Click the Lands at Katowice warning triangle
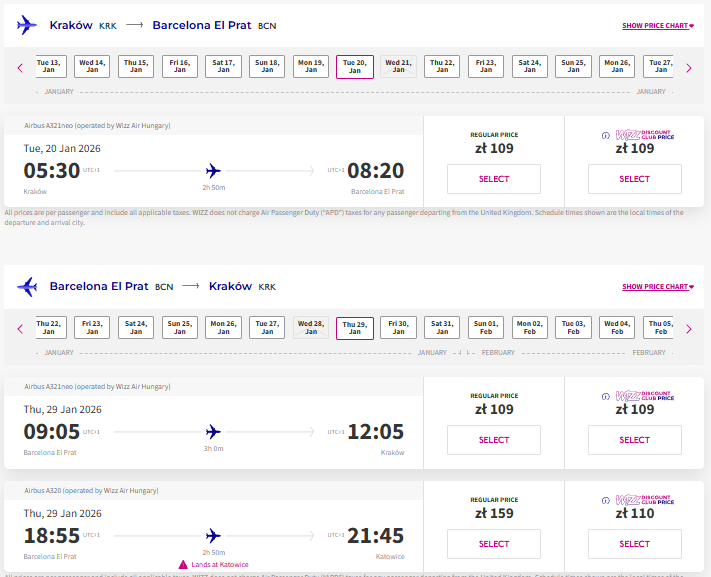 183,564
